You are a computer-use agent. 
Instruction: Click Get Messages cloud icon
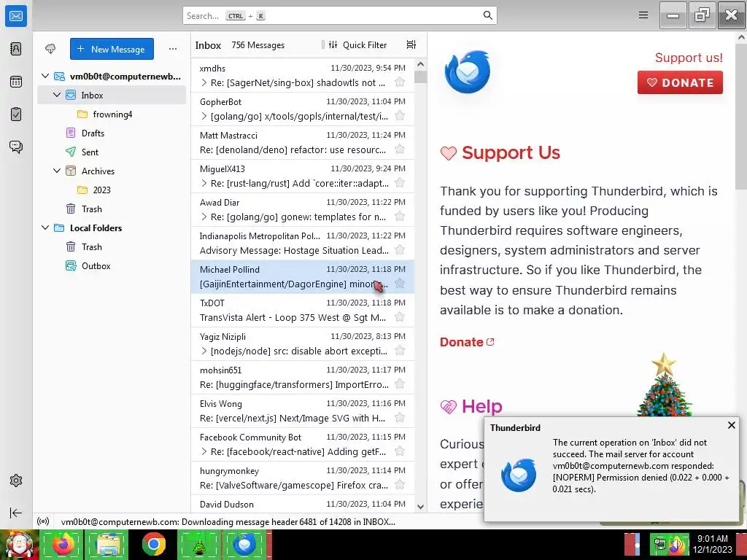pos(50,49)
